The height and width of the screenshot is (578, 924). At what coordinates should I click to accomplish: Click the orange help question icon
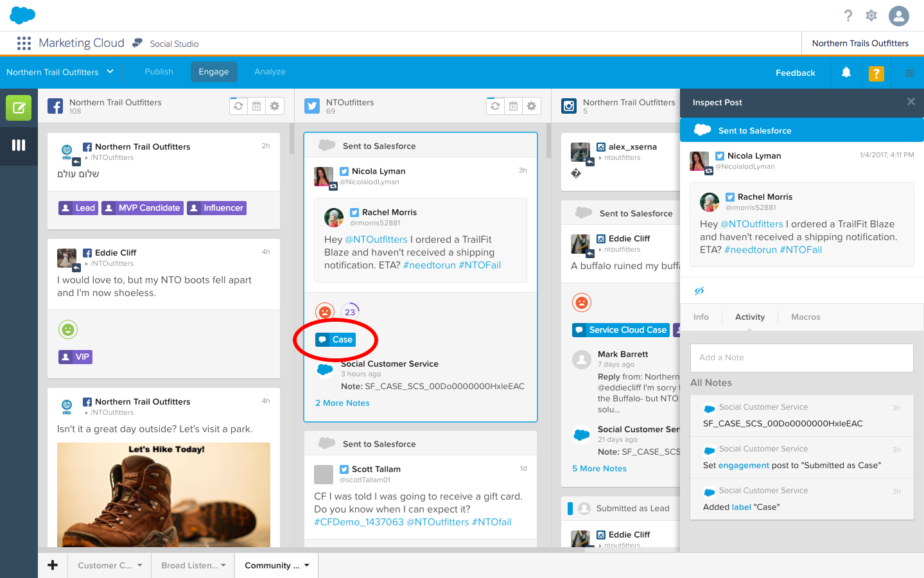click(876, 73)
